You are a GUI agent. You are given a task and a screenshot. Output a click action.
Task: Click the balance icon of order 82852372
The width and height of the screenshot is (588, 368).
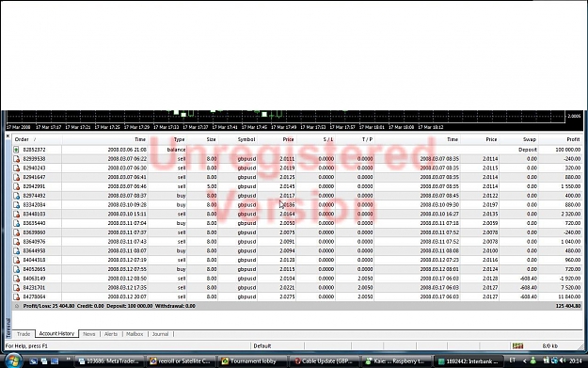coord(17,150)
